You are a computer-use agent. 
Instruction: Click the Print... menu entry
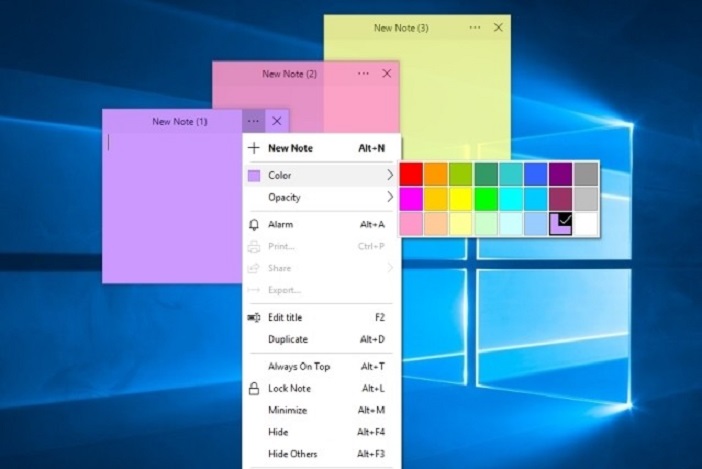322,246
